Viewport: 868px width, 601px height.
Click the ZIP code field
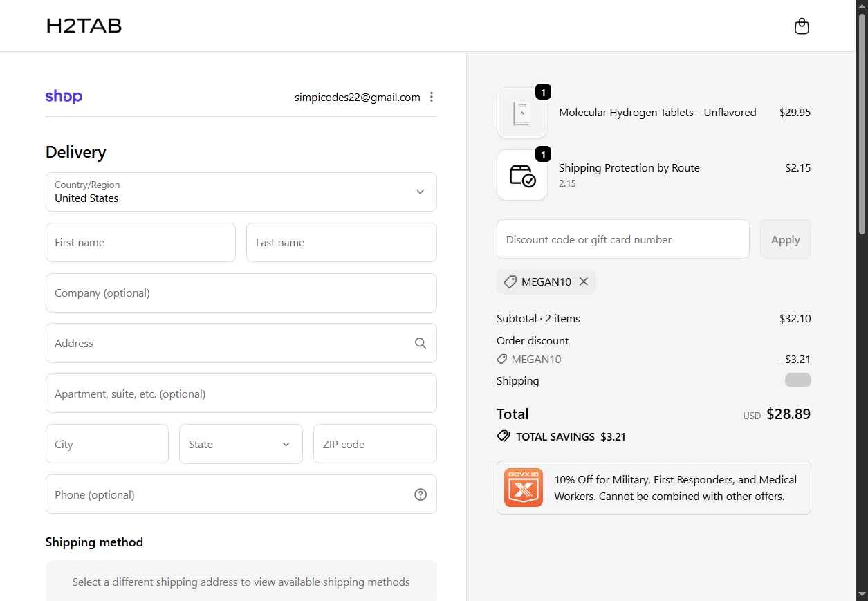(375, 444)
